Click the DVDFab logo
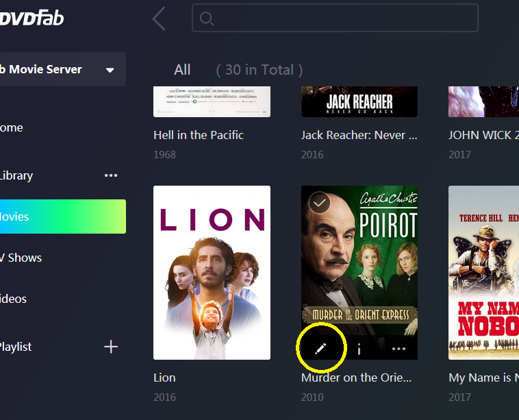 pyautogui.click(x=31, y=18)
